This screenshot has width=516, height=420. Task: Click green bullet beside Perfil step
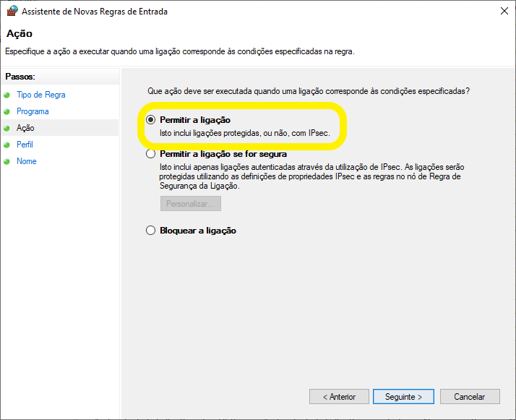[7, 145]
